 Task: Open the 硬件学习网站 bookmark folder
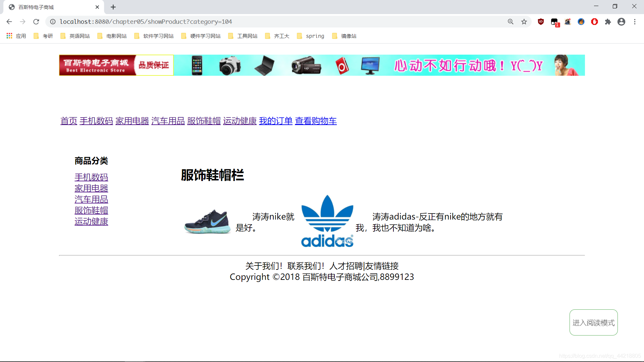pyautogui.click(x=201, y=36)
